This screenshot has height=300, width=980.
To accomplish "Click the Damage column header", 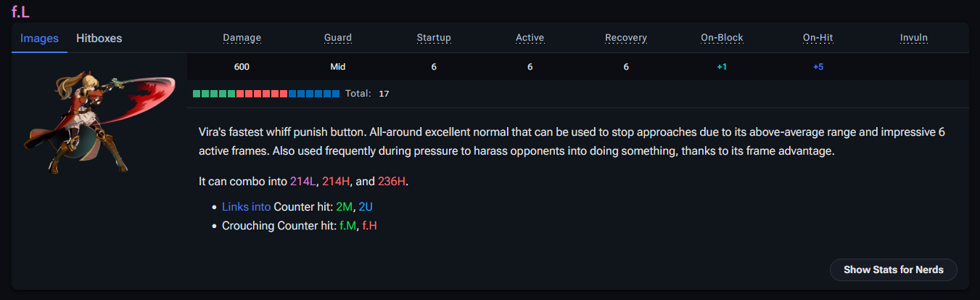I will pos(242,38).
